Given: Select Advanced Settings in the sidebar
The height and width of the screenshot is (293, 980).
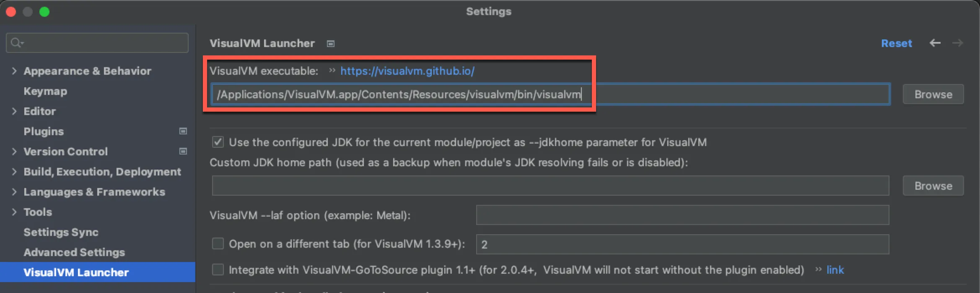Looking at the screenshot, I should pyautogui.click(x=74, y=252).
